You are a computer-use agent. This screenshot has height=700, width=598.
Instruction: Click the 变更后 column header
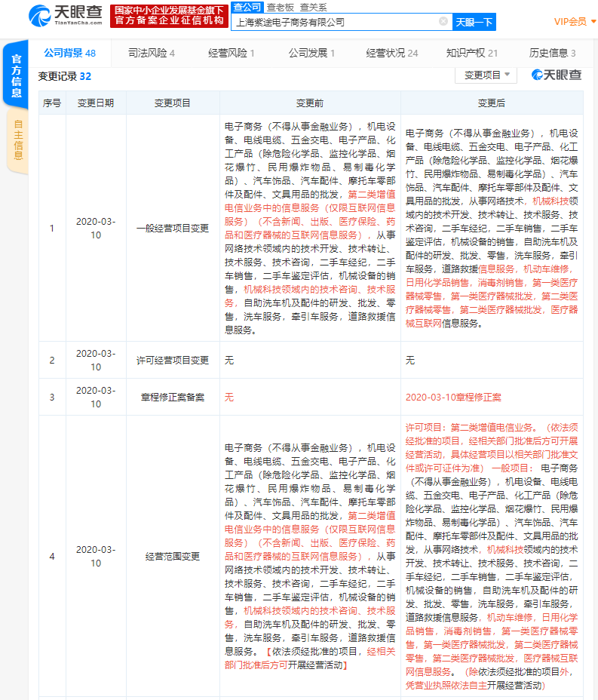(492, 103)
